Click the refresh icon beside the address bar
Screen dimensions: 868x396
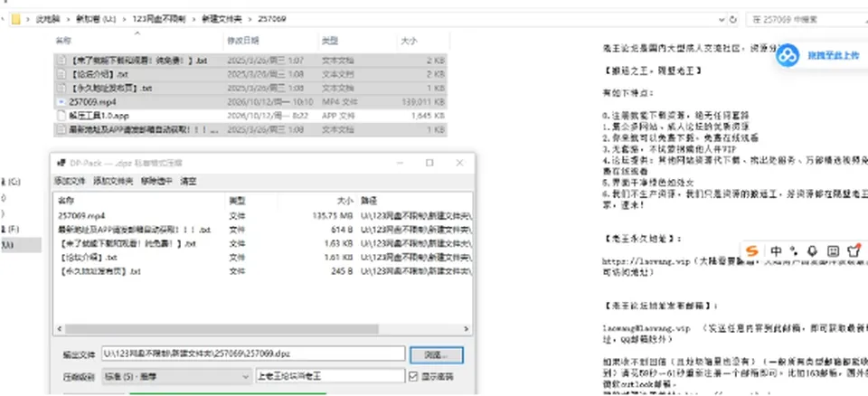(x=733, y=19)
